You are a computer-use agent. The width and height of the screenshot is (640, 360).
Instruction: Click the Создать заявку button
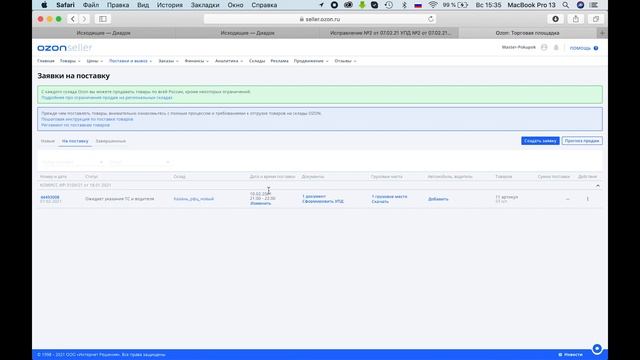pyautogui.click(x=540, y=141)
